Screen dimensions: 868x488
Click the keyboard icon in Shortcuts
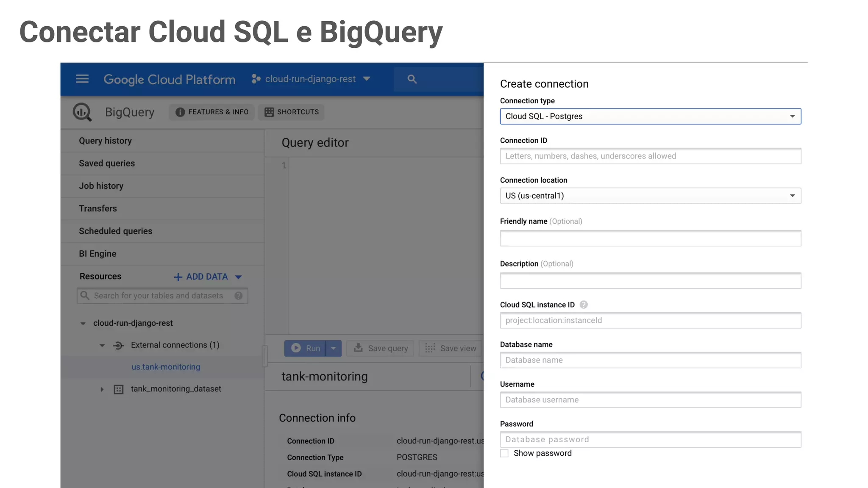(269, 112)
